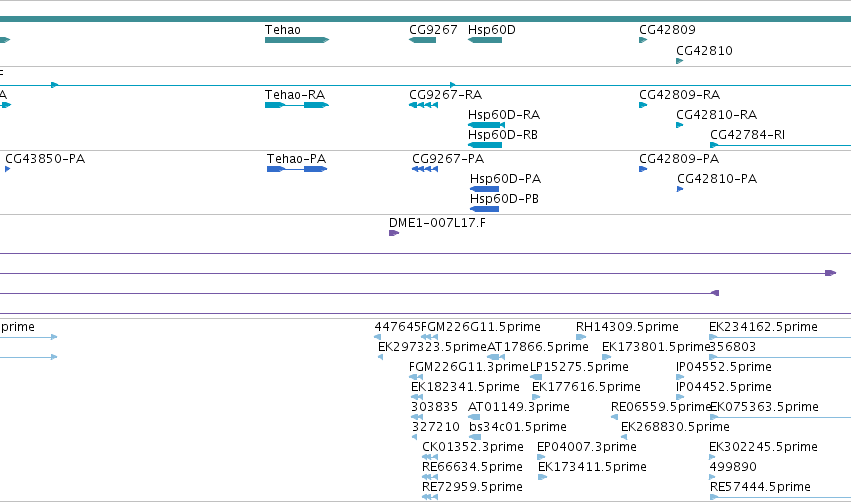Click the CG42809 gene label

click(x=667, y=29)
